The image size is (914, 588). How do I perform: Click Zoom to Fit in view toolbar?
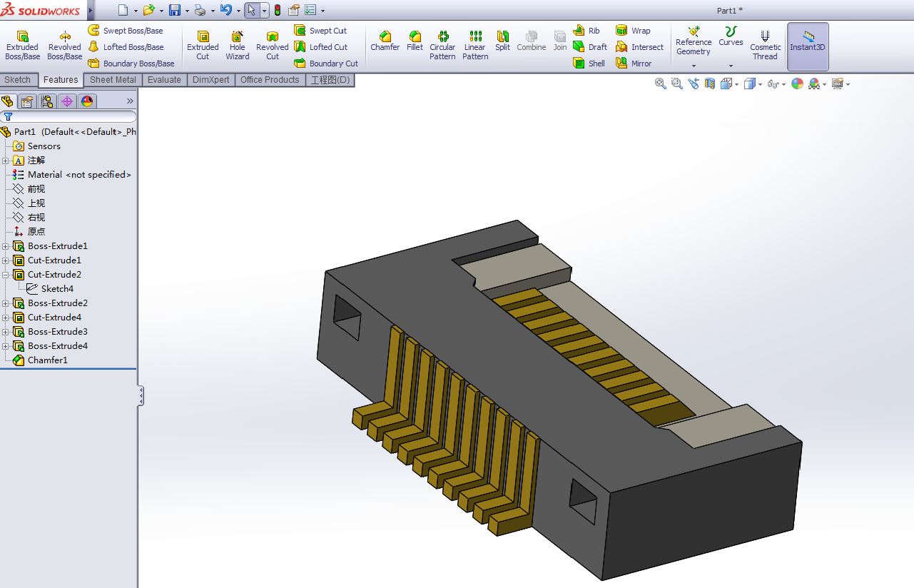tap(661, 83)
